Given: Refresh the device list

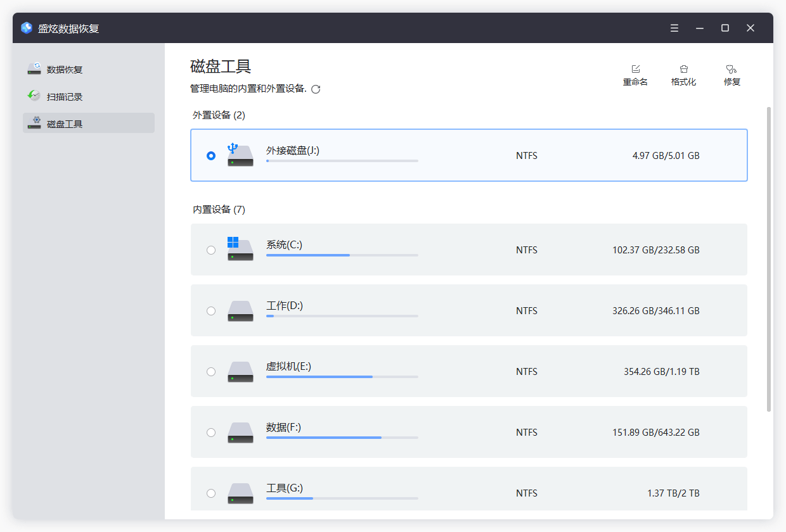Looking at the screenshot, I should [316, 89].
